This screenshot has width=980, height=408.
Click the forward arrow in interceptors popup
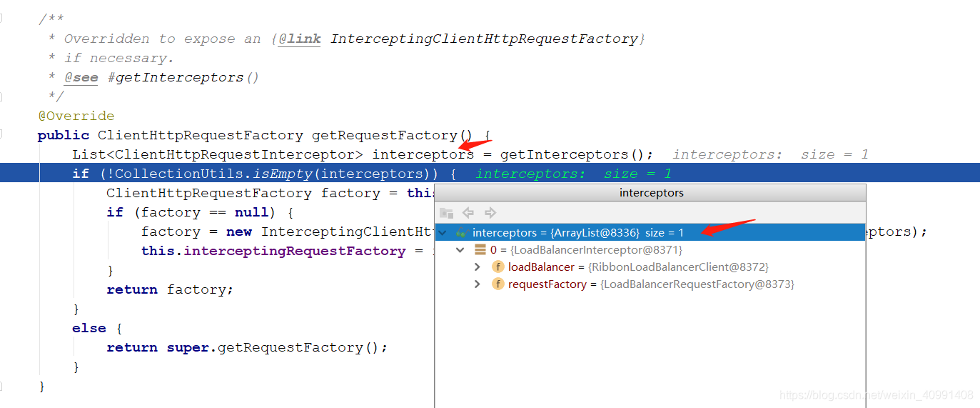pyautogui.click(x=490, y=213)
